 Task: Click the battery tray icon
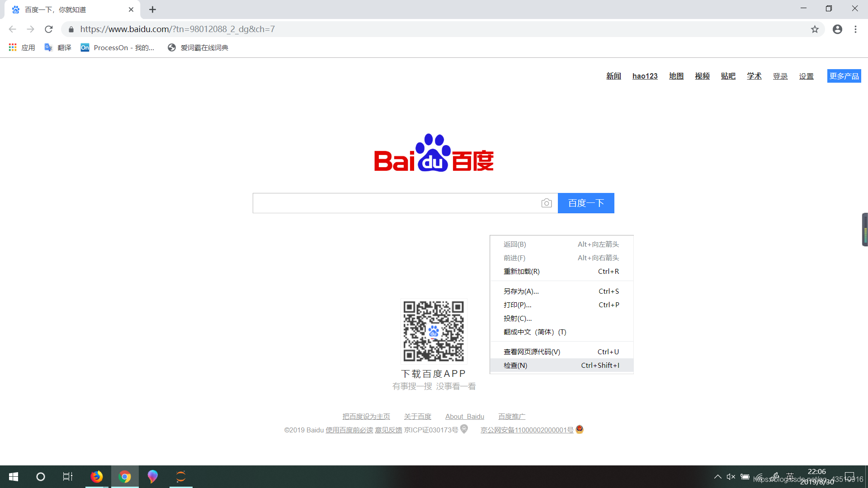click(745, 477)
